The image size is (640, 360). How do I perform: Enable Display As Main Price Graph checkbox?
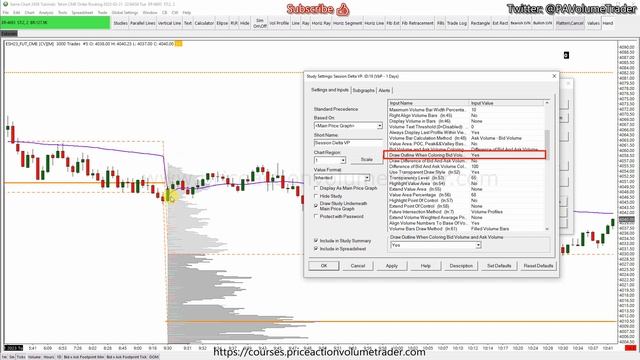[x=316, y=188]
